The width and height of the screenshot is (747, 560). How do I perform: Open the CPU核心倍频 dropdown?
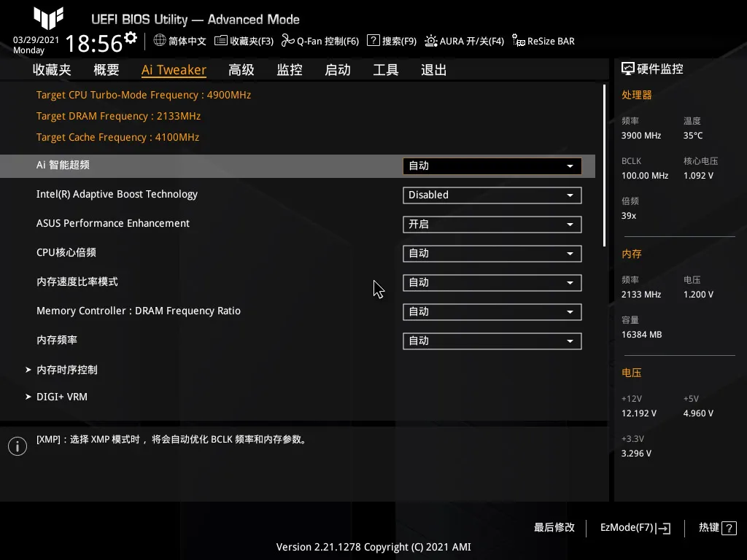click(492, 253)
